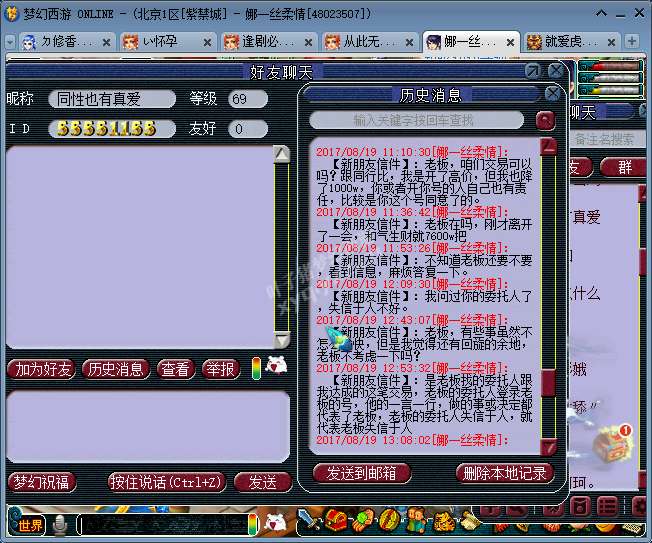This screenshot has width=652, height=543.
Task: Click the golden coin trade icon
Action: tap(389, 521)
